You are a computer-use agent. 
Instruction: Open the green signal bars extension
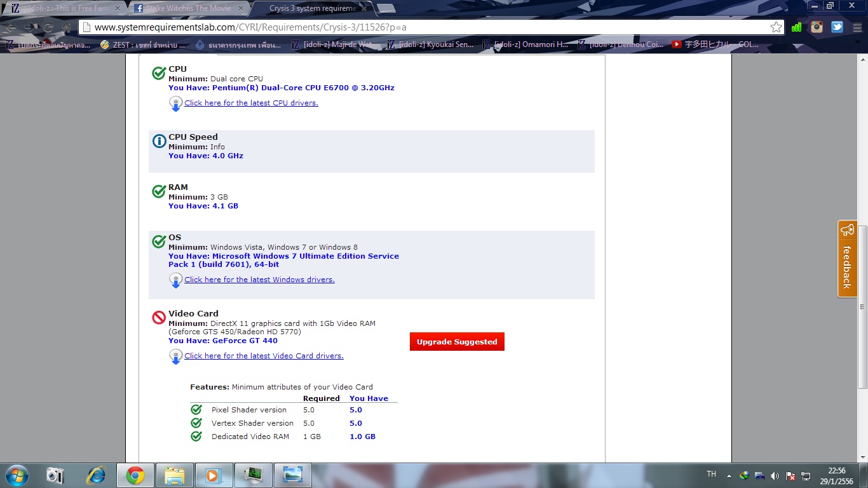click(797, 27)
